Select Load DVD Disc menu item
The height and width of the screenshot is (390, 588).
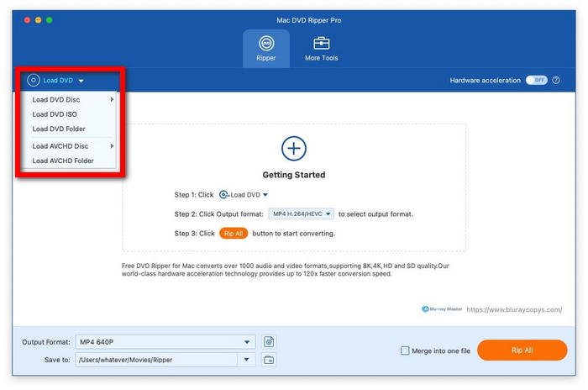tap(56, 100)
